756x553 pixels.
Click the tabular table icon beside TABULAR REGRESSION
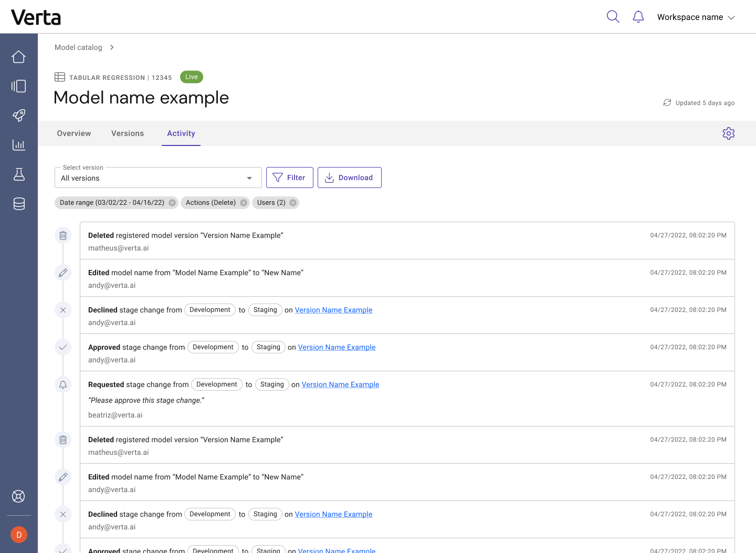[60, 77]
